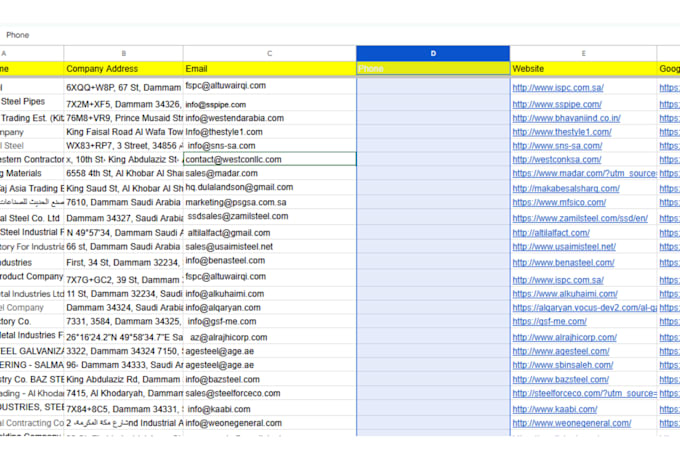Select the sales@usaimisteel.net email cell
This screenshot has height=459, width=680.
pyautogui.click(x=269, y=247)
